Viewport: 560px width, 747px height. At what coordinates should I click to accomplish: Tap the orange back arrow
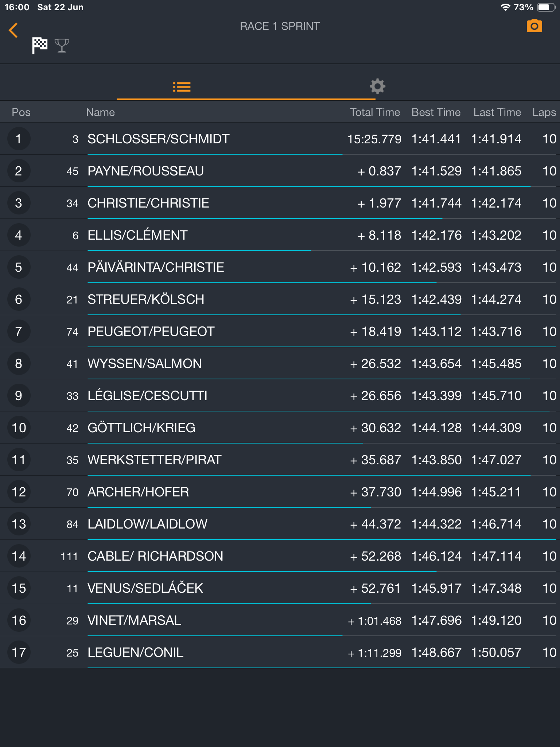(13, 30)
